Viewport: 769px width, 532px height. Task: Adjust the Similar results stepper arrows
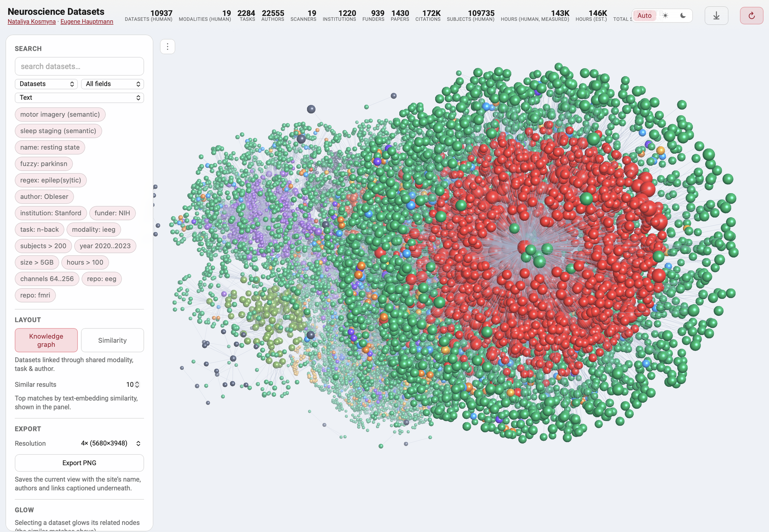click(137, 385)
